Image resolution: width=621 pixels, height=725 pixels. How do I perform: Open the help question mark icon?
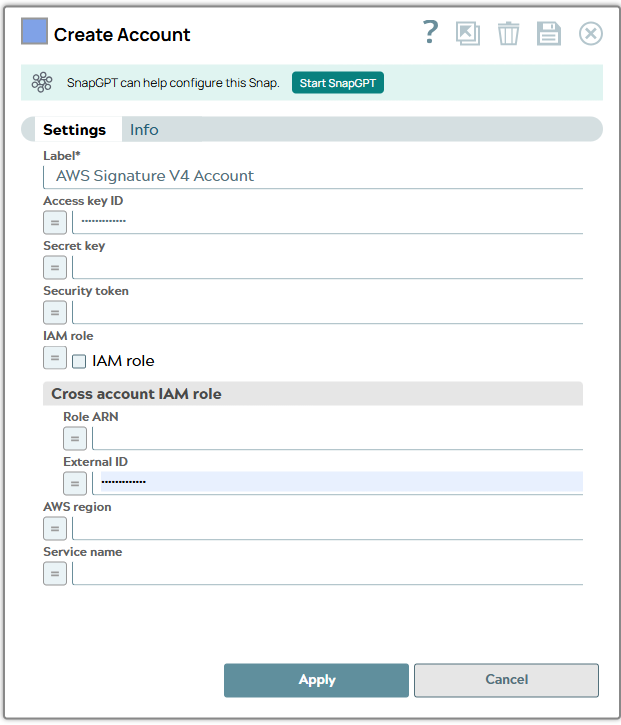430,33
